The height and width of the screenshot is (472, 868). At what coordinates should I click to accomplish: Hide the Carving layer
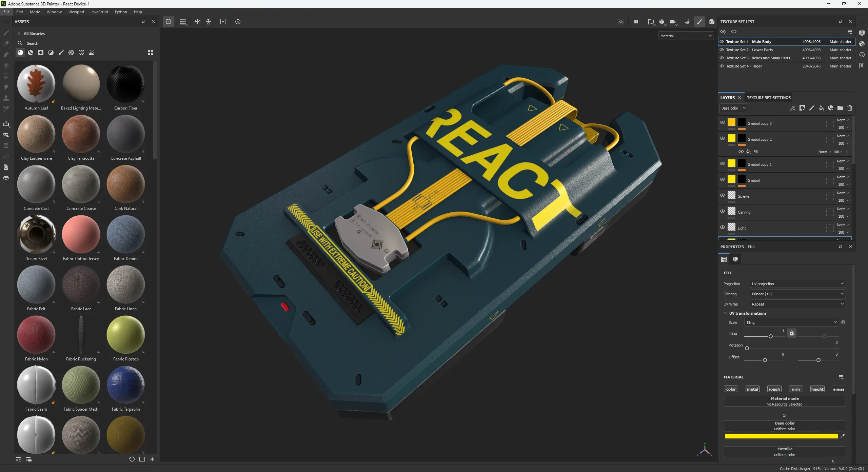723,212
